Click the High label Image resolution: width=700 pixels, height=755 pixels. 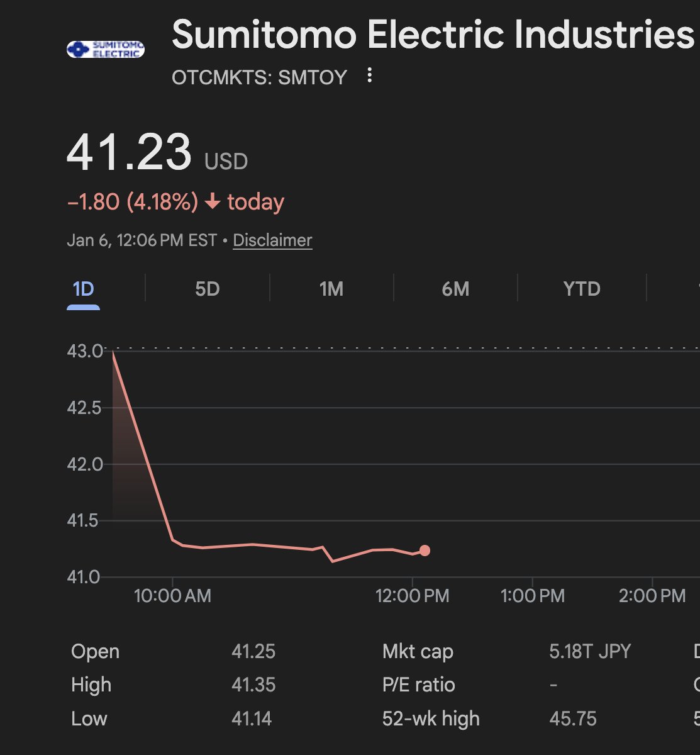[91, 685]
